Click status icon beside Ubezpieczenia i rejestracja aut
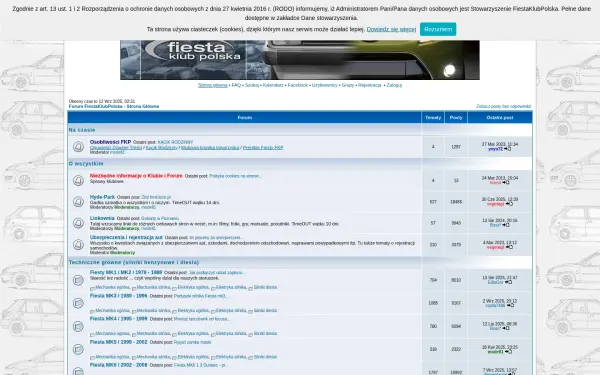This screenshot has width=600, height=375. click(x=78, y=245)
